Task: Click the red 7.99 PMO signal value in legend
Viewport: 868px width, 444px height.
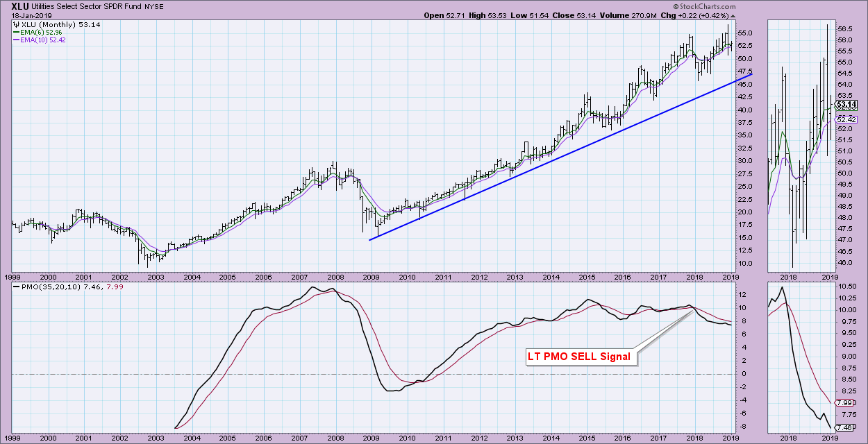Action: [113, 288]
